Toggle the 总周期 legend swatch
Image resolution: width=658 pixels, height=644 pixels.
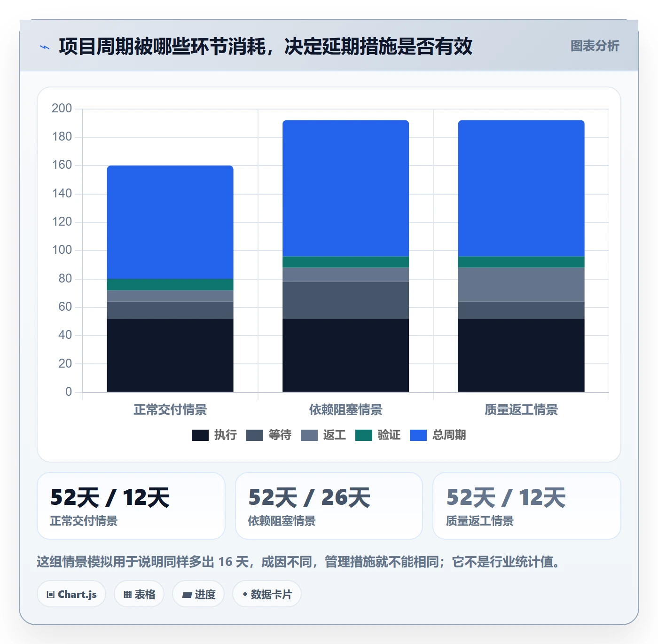(x=418, y=435)
